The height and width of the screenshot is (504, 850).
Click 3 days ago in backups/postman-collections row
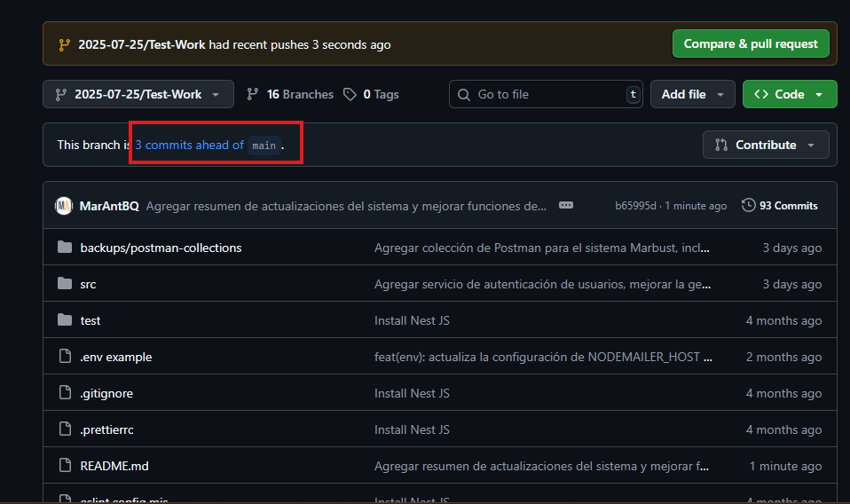792,248
